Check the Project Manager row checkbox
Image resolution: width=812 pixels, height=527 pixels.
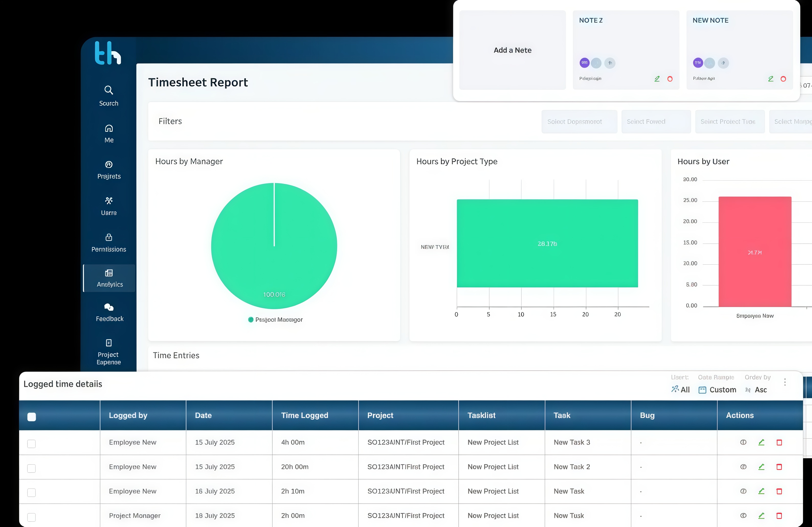31,517
